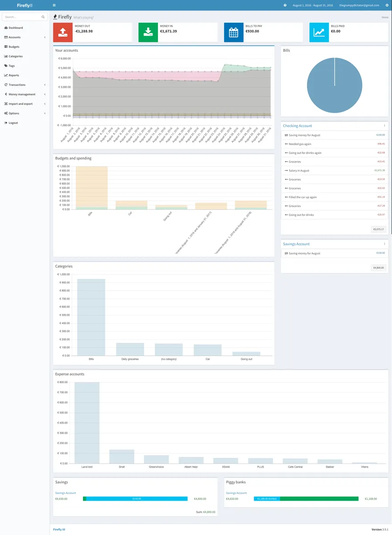Screen dimensions: 392x535
Task: Click the Bills Paid line chart icon
Action: click(319, 33)
